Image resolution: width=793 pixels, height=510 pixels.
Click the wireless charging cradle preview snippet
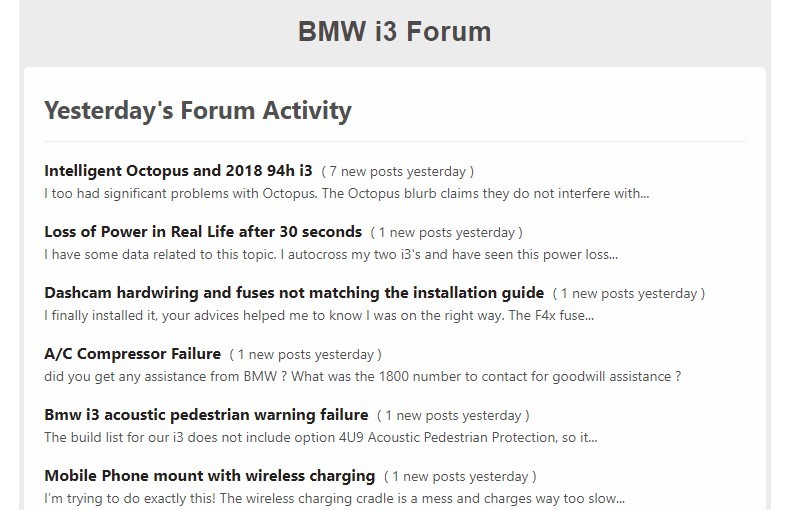click(x=334, y=498)
